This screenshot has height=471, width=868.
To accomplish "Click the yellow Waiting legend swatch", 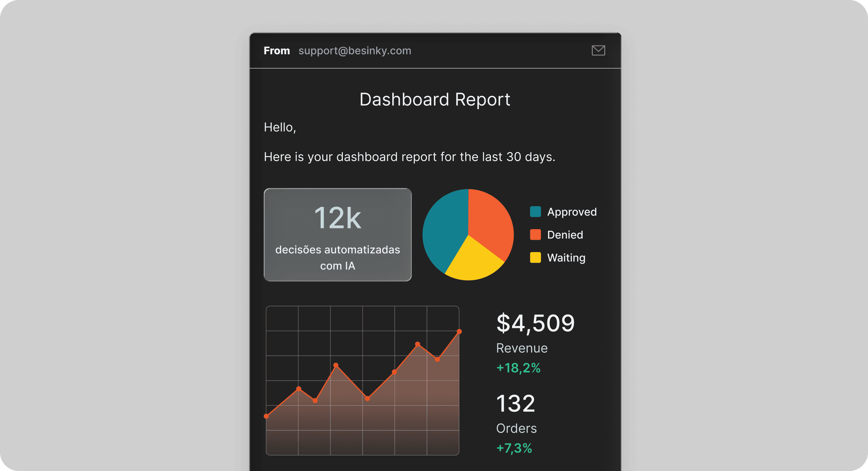I will tap(535, 257).
